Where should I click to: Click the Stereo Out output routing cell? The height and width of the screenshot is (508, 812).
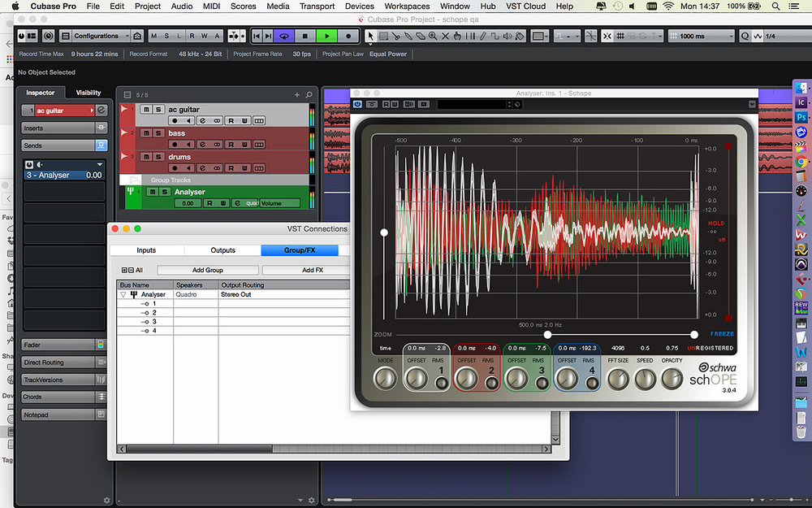coord(284,294)
